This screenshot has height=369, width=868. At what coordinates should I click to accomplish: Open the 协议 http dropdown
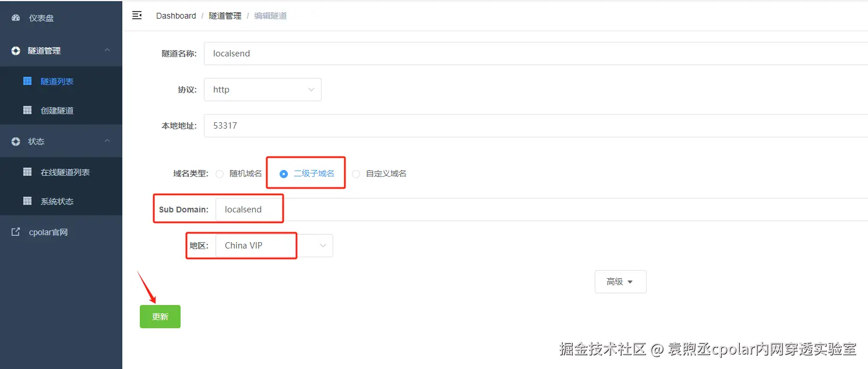point(263,90)
